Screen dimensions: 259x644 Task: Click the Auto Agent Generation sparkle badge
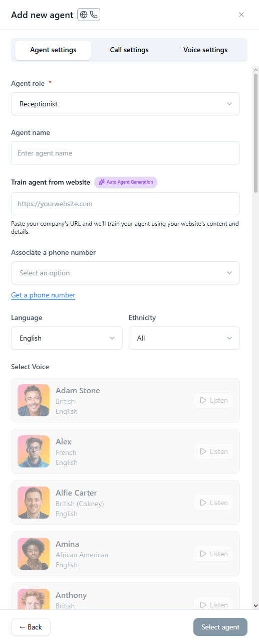coord(126,182)
